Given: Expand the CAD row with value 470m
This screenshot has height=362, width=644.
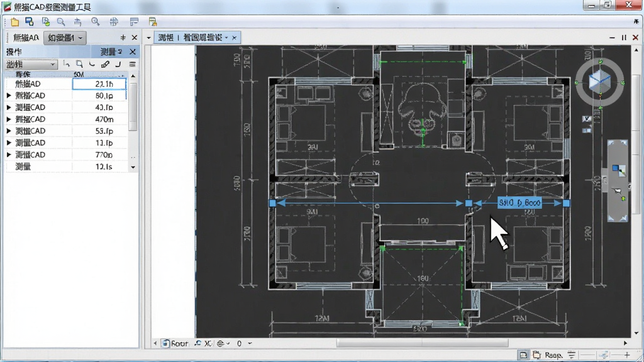Looking at the screenshot, I should pyautogui.click(x=9, y=119).
